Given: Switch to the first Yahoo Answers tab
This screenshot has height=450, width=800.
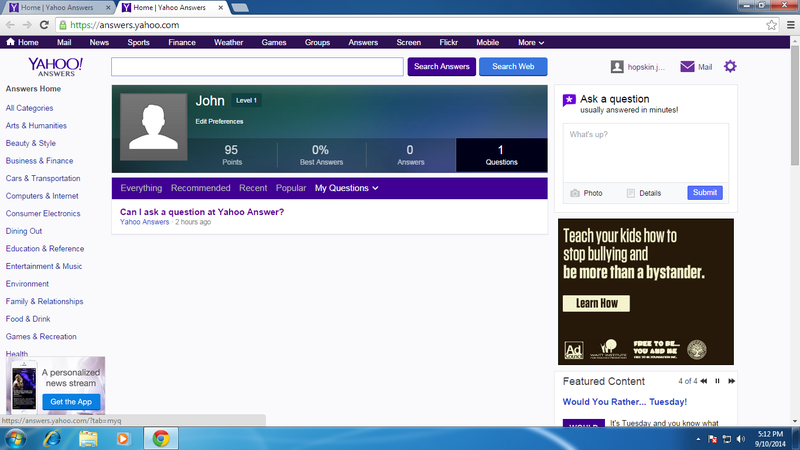Looking at the screenshot, I should click(x=57, y=8).
